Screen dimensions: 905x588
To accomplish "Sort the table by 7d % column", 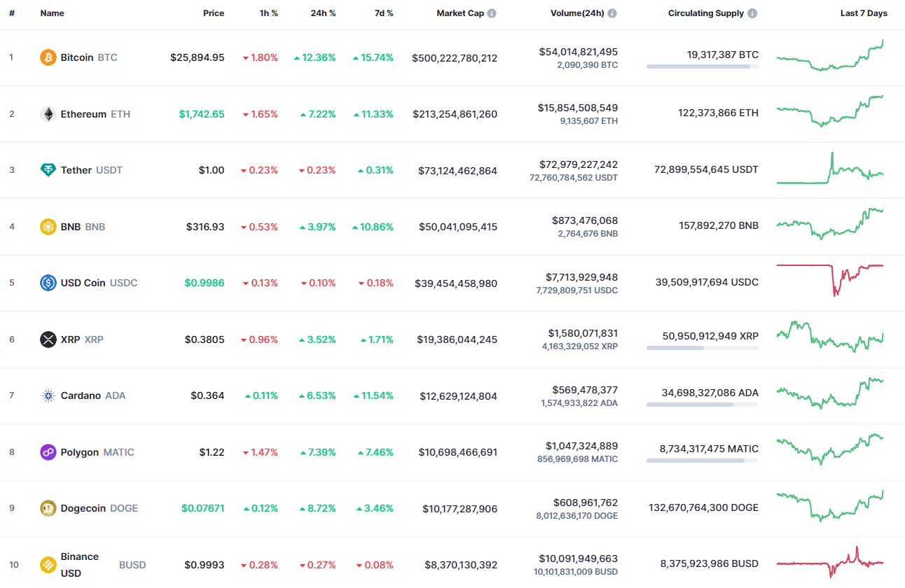I will coord(384,13).
